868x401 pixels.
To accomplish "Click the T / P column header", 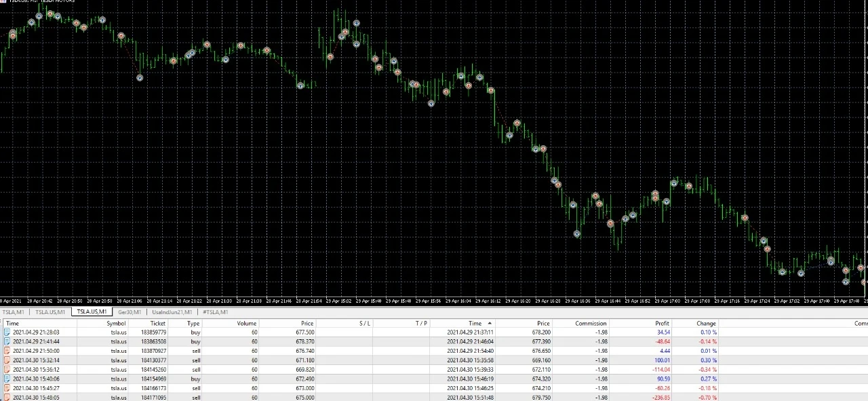I will pyautogui.click(x=421, y=324).
